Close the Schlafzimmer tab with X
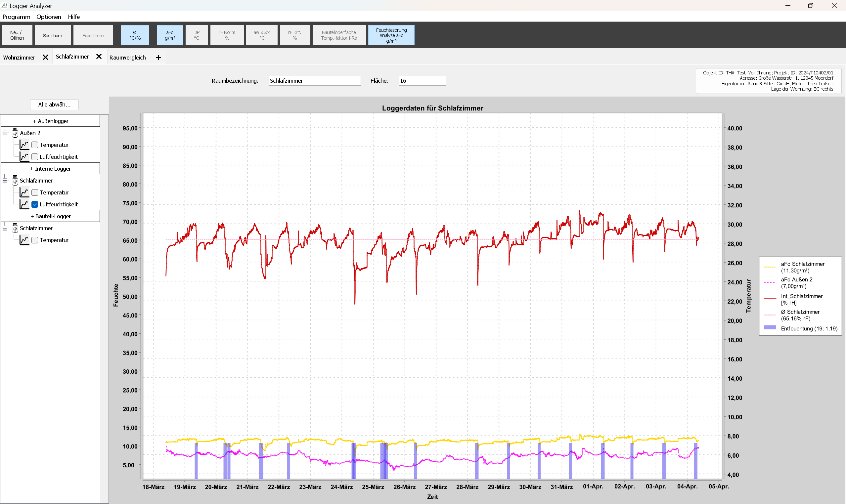Viewport: 846px width, 504px height. point(99,56)
